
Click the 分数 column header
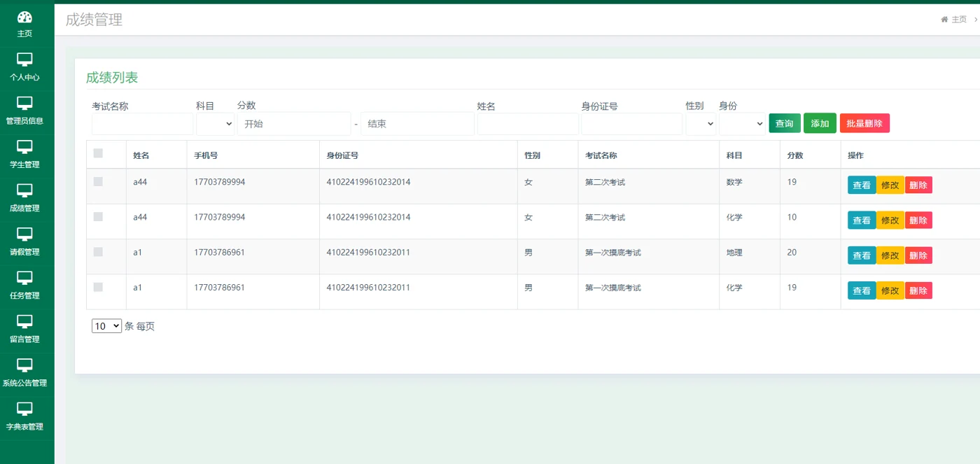point(795,155)
